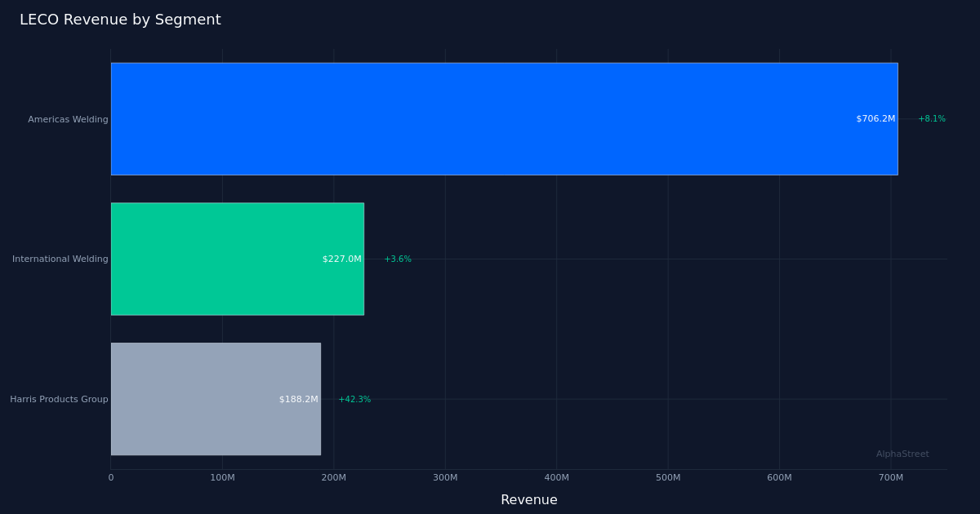This screenshot has height=514, width=980.
Task: Click the green International Welding revenue bar
Action: (x=238, y=259)
